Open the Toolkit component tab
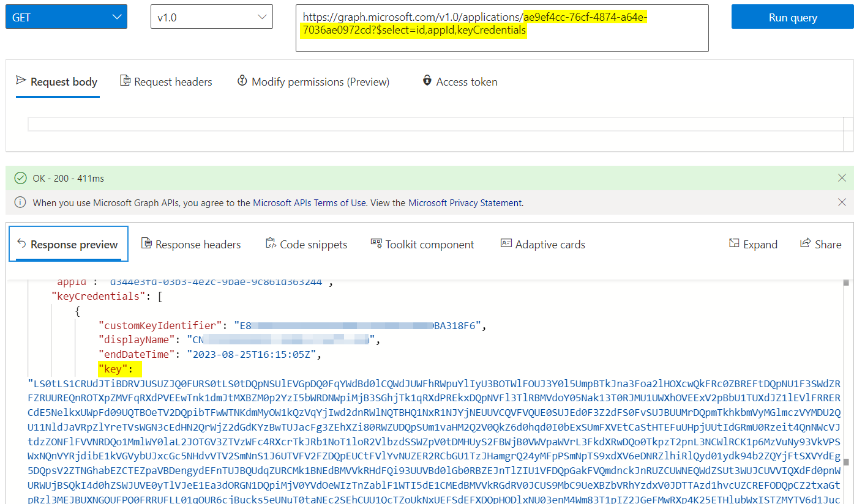This screenshot has width=854, height=504. (422, 245)
